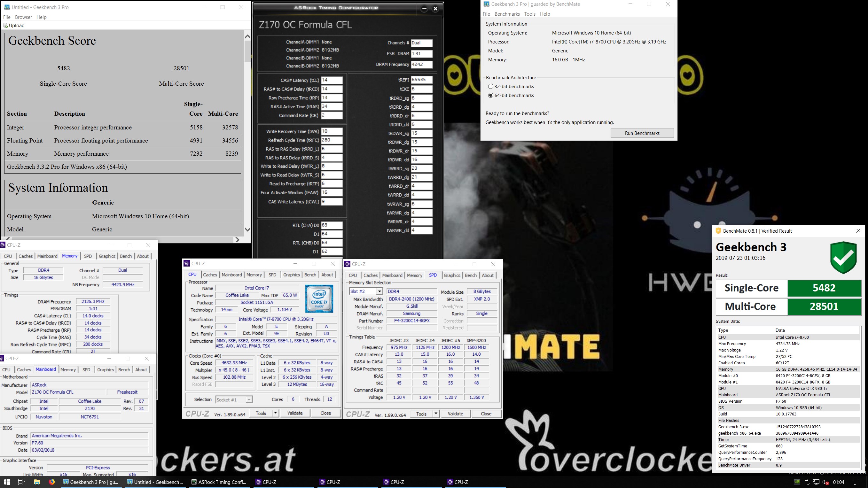Click the Command Rate CR field
The image size is (868, 488).
(x=332, y=115)
